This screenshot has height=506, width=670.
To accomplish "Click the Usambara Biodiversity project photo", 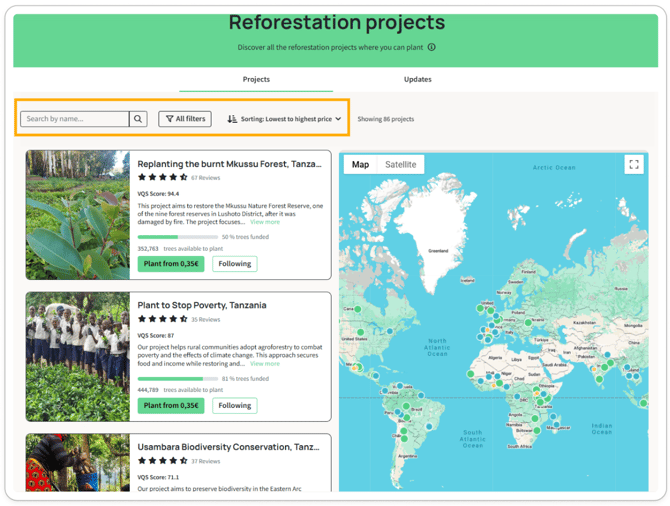I will (78, 463).
